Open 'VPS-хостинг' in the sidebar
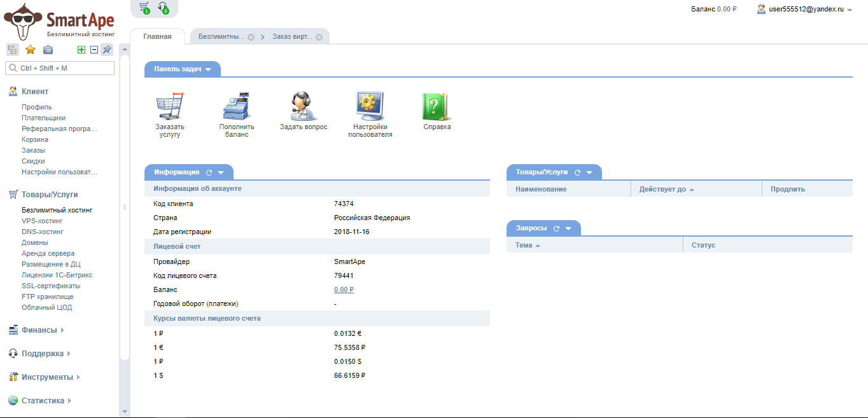Screen dimensions: 868x418 pyautogui.click(x=42, y=221)
